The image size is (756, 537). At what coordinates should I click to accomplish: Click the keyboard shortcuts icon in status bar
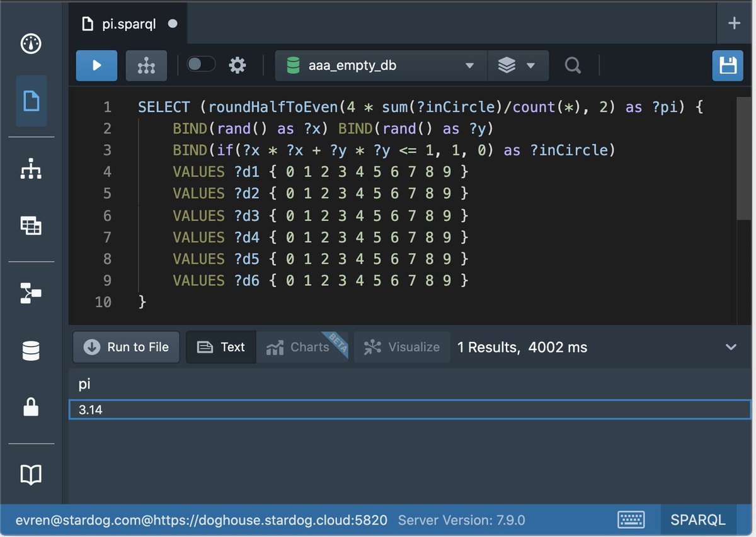[x=631, y=521]
